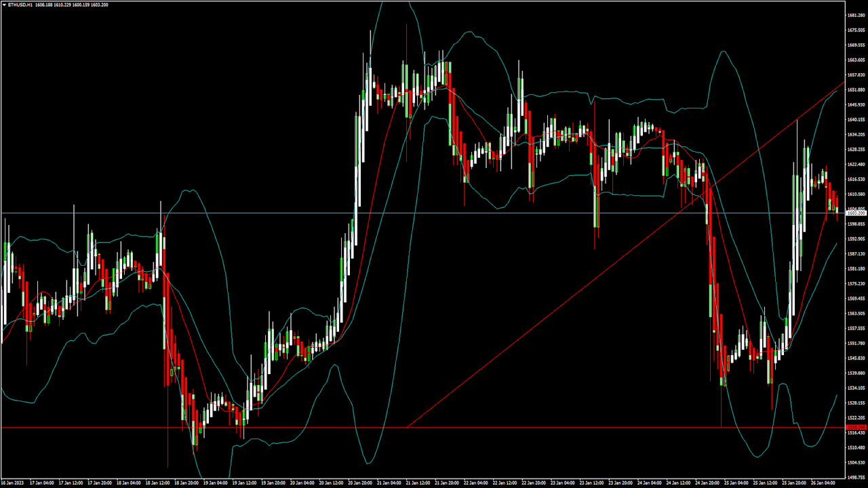The image size is (868, 488).
Task: Select the red support price tag 1518.346
Action: coord(856,427)
